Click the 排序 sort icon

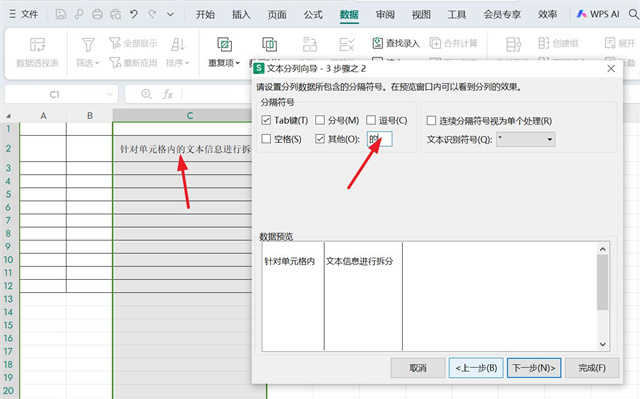click(177, 44)
